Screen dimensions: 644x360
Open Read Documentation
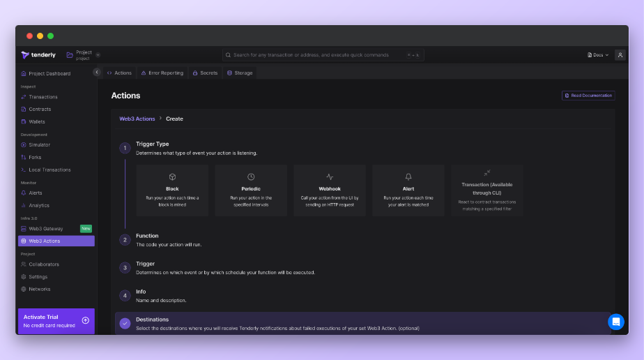coord(588,96)
